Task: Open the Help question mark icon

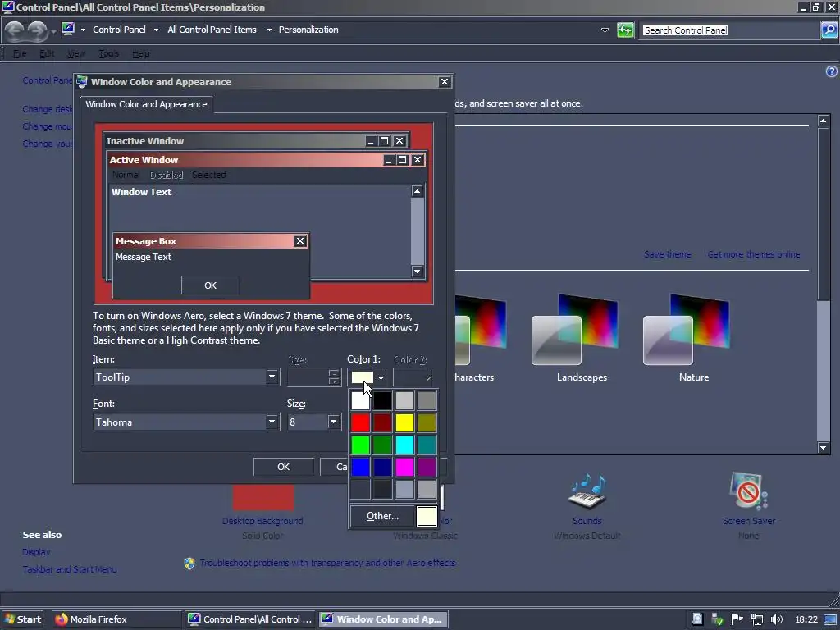Action: point(832,71)
